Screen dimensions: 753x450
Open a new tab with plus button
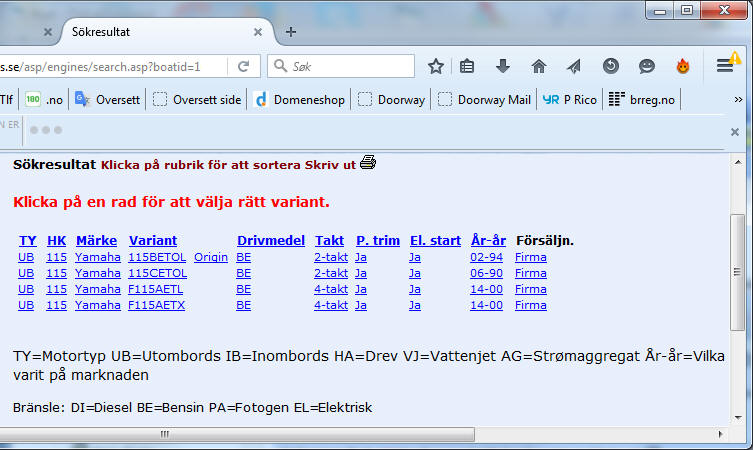[291, 31]
